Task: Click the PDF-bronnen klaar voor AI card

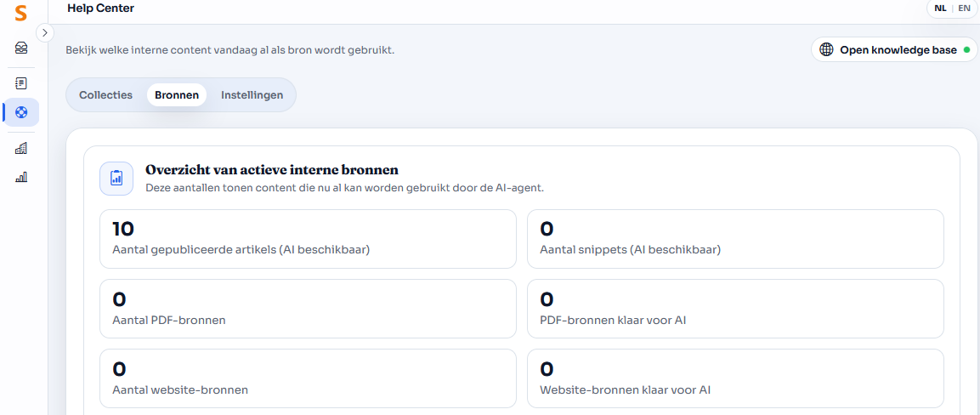Action: click(735, 309)
